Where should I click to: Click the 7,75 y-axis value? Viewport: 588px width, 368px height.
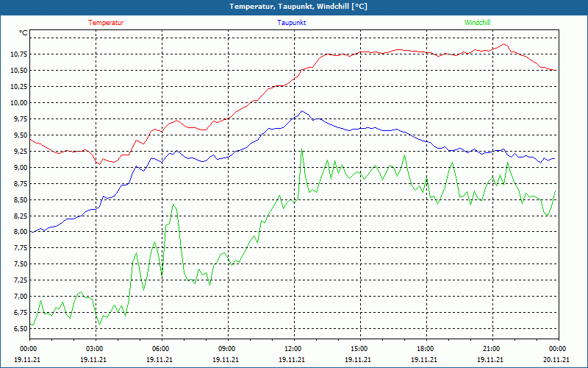(x=21, y=248)
